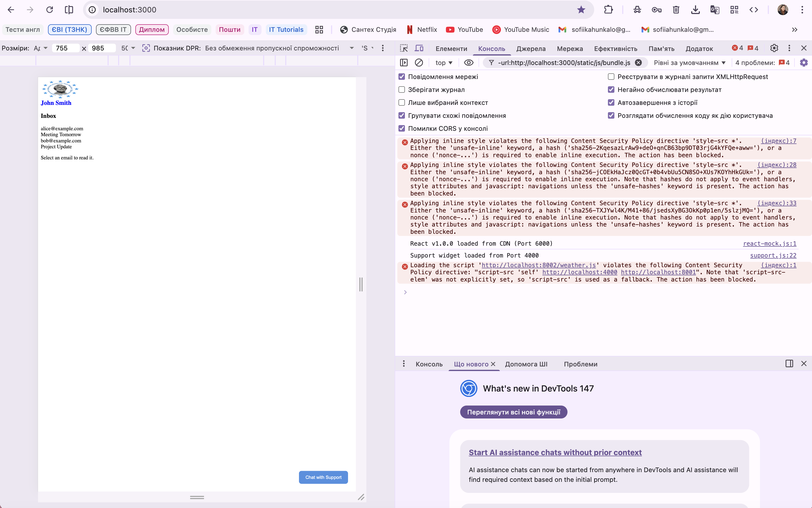This screenshot has width=812, height=508.
Task: Open the extensions puzzle icon
Action: 608,10
